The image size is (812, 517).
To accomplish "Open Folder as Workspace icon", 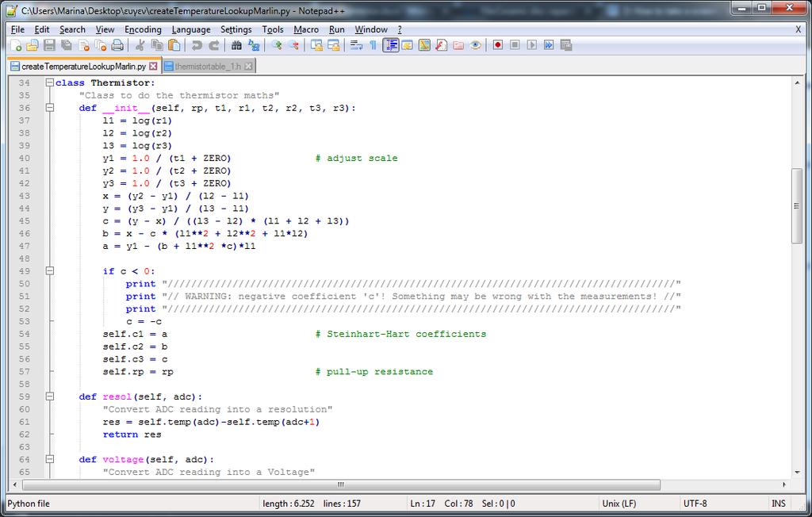I will click(x=458, y=45).
